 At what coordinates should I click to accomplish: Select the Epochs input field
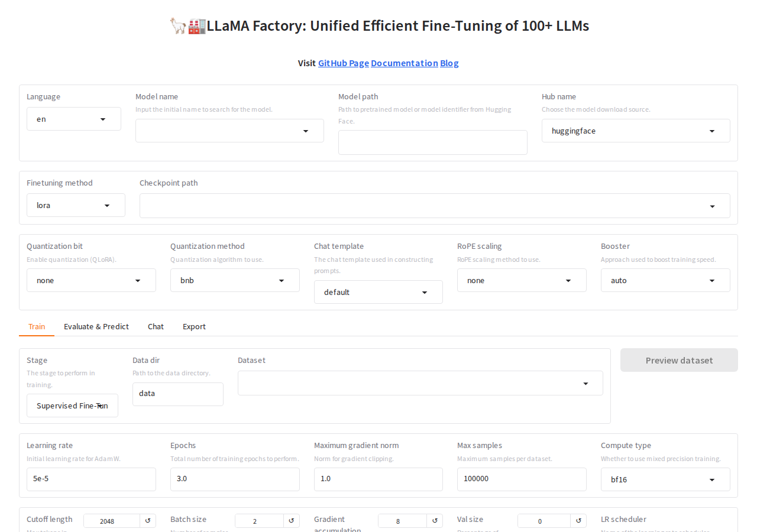pyautogui.click(x=235, y=479)
